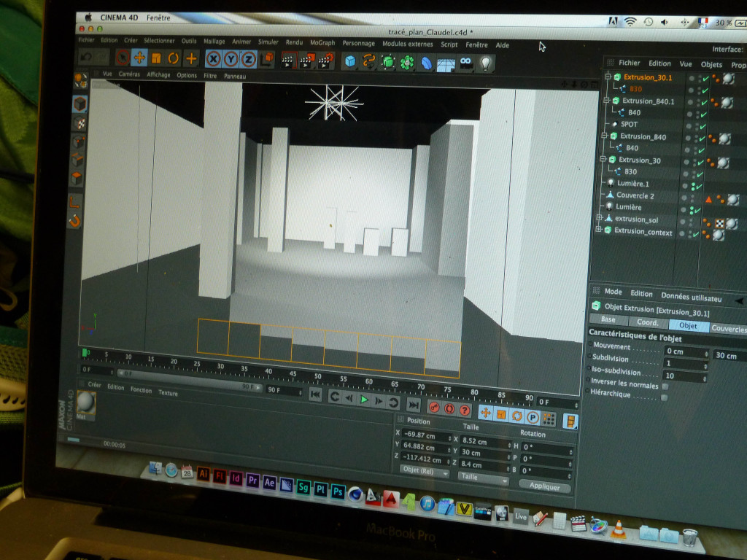
Task: Switch to the Coord. tab
Action: pos(648,322)
